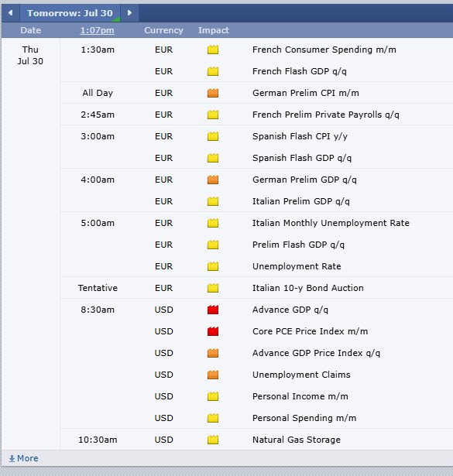The image size is (453, 476).
Task: Click impact icon for Italian 10-y Bond Auction
Action: (213, 288)
